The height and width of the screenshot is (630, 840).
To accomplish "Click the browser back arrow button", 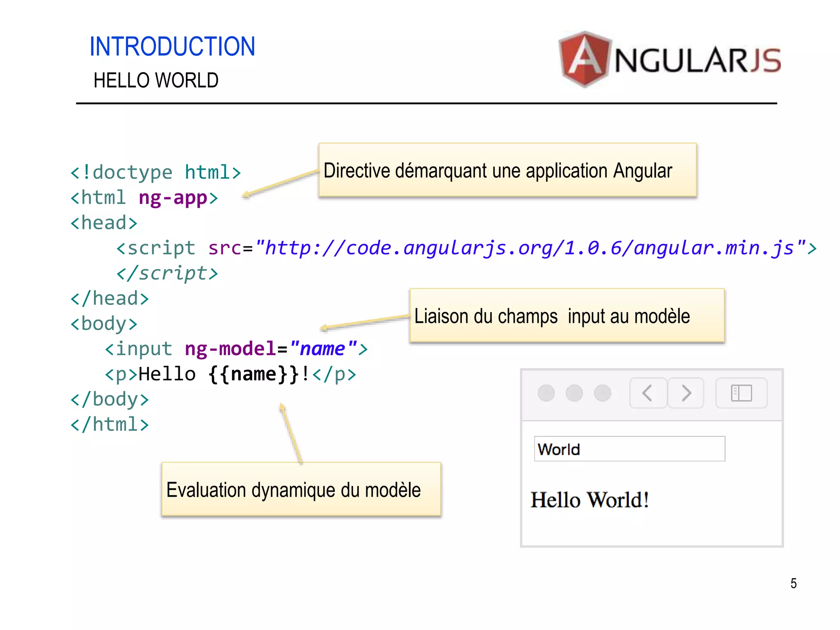I will 648,393.
